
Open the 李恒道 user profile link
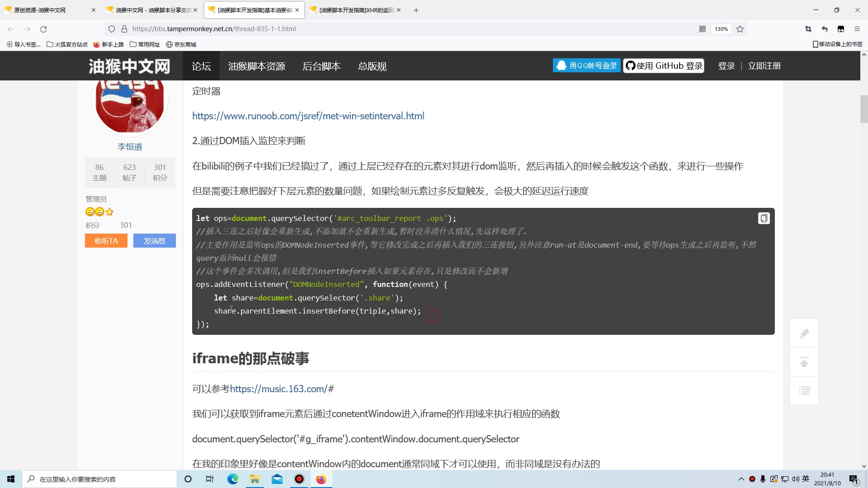[x=130, y=147]
